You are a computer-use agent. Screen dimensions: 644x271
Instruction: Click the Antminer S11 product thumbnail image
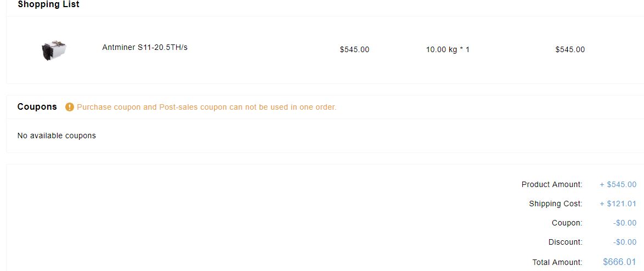pyautogui.click(x=54, y=50)
